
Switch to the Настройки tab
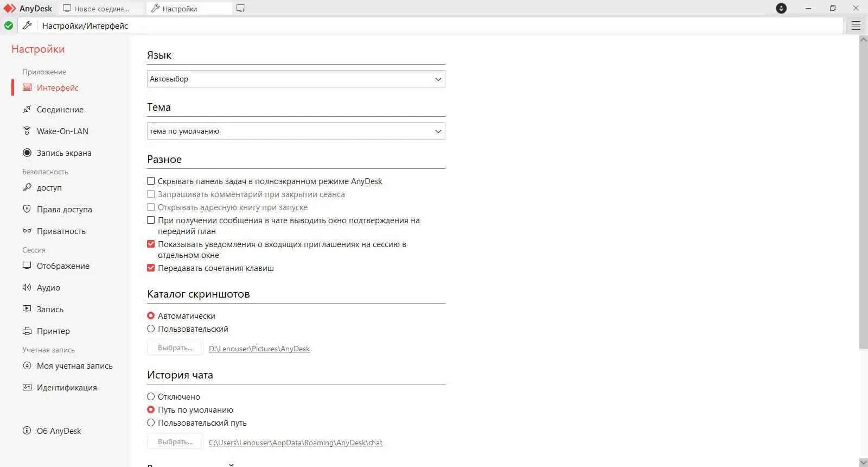point(189,9)
